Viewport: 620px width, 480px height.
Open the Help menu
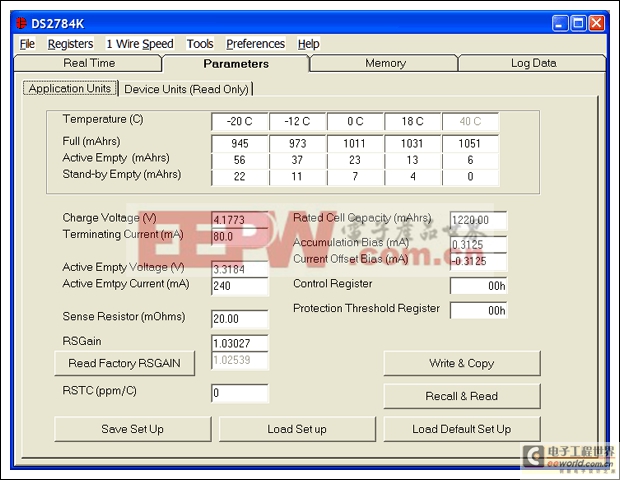(308, 44)
